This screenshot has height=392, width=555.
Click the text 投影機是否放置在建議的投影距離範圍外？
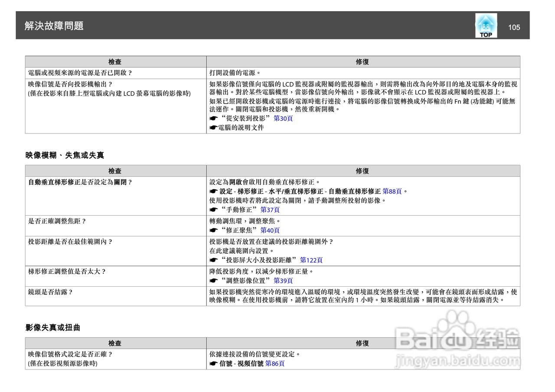click(x=271, y=242)
